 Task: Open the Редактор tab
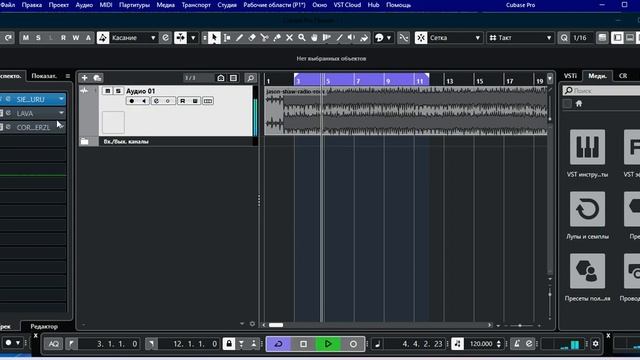click(44, 326)
